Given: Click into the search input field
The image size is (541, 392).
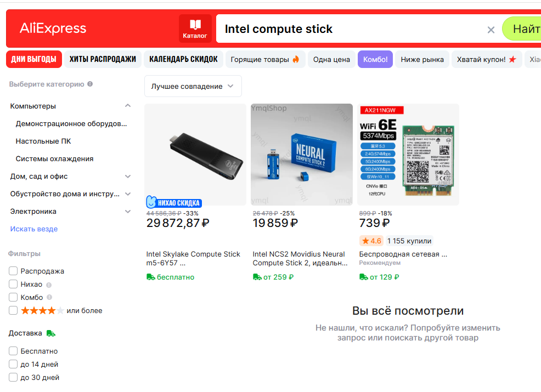Looking at the screenshot, I should [x=351, y=29].
